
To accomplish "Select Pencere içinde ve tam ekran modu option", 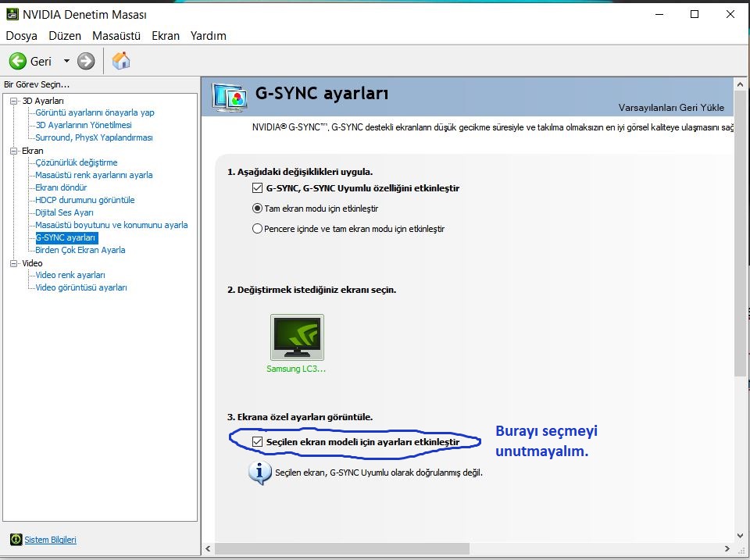I will [258, 229].
